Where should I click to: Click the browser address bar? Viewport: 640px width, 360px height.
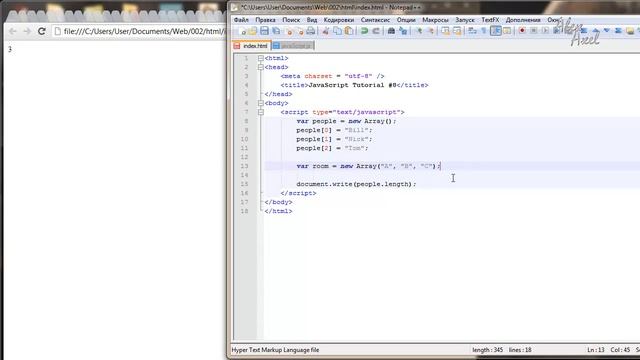[139, 31]
